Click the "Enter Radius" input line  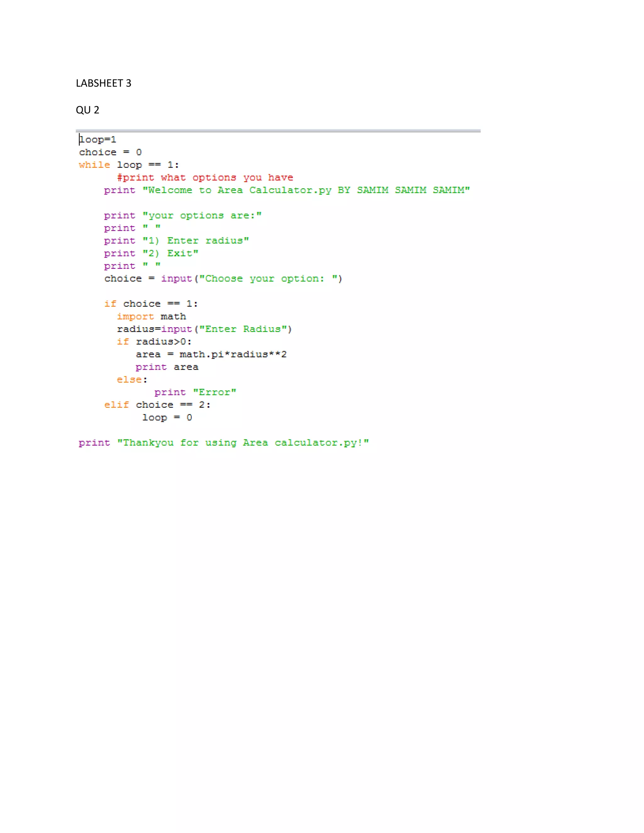(x=204, y=329)
